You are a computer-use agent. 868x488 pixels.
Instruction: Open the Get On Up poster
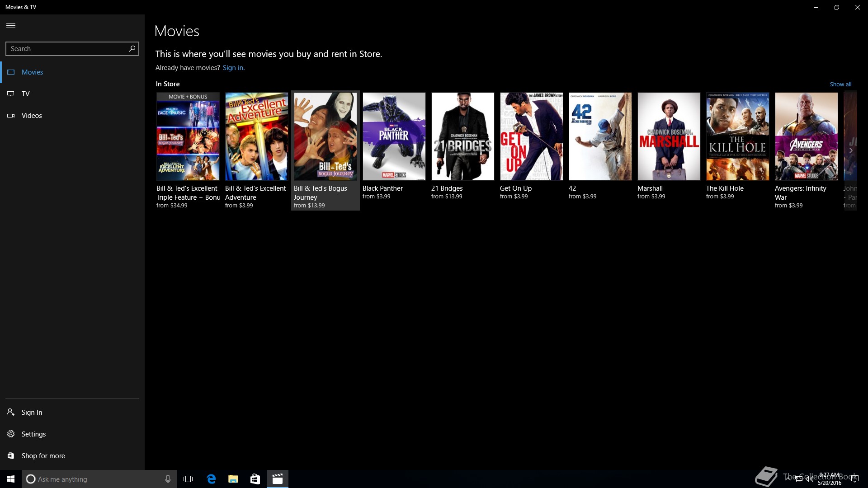coord(532,136)
